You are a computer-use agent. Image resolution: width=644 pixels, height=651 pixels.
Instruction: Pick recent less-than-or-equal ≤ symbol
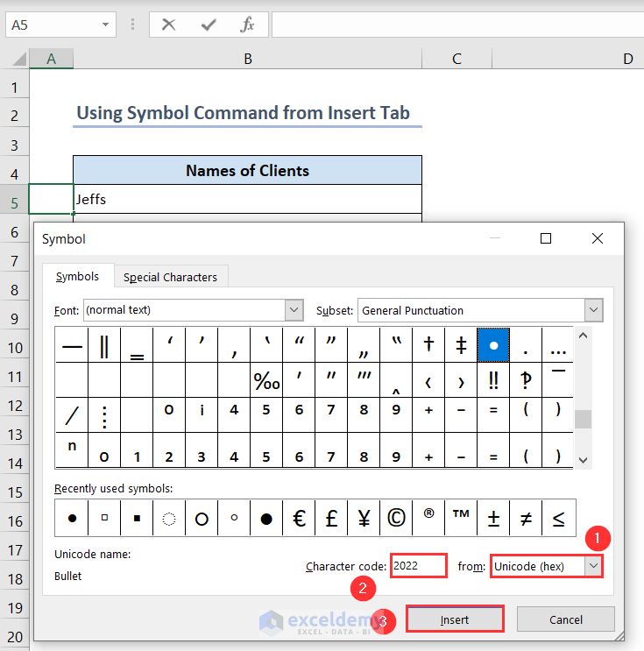pos(558,518)
